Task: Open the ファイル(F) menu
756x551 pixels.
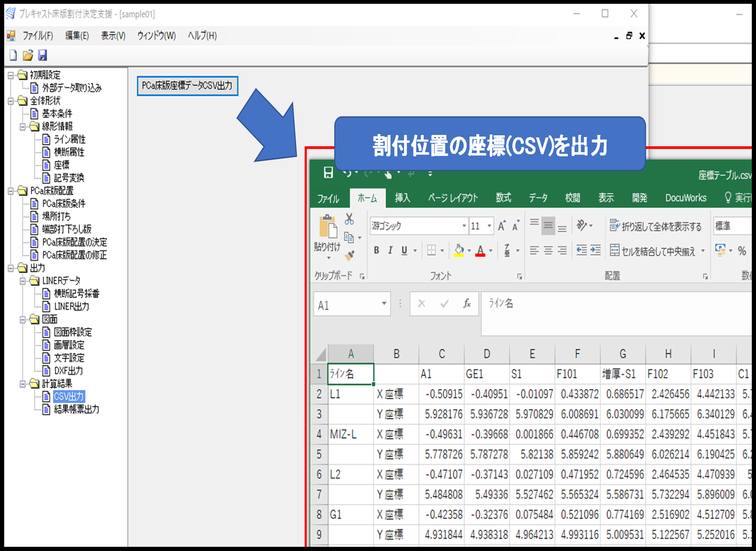Action: pyautogui.click(x=37, y=36)
